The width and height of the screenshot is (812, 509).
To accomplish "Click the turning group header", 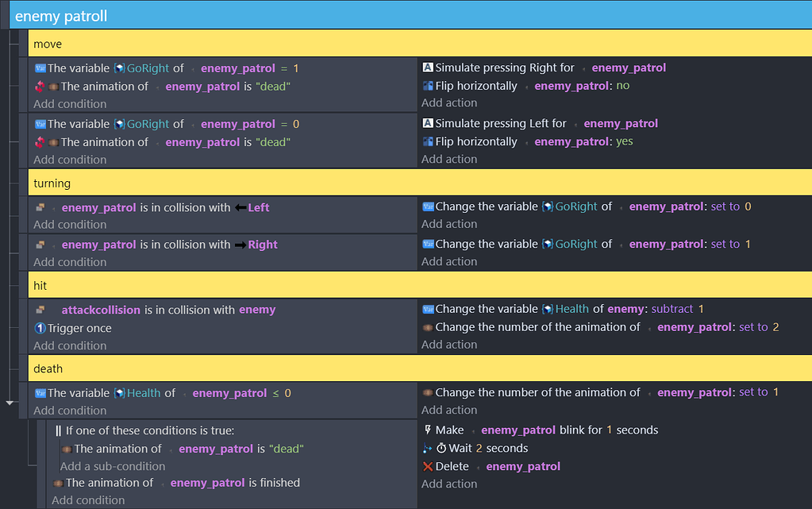I will (x=238, y=182).
